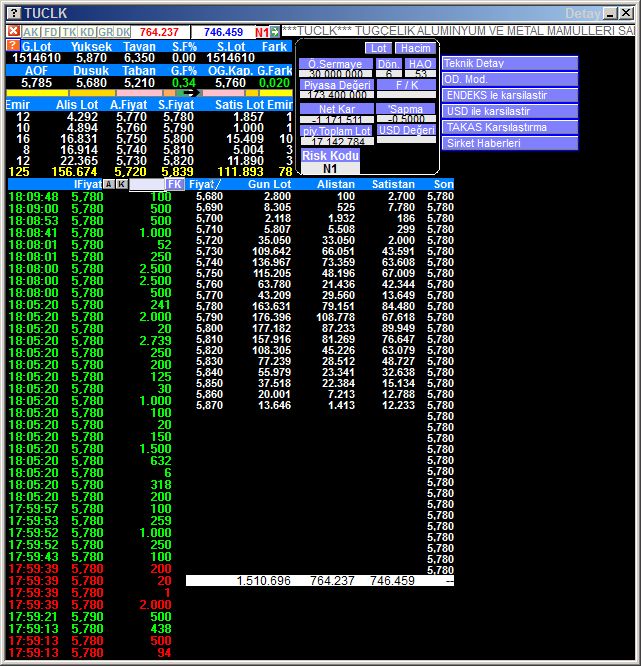This screenshot has height=666, width=641.
Task: Click the trade row at 18:09:48
Action: tap(90, 197)
